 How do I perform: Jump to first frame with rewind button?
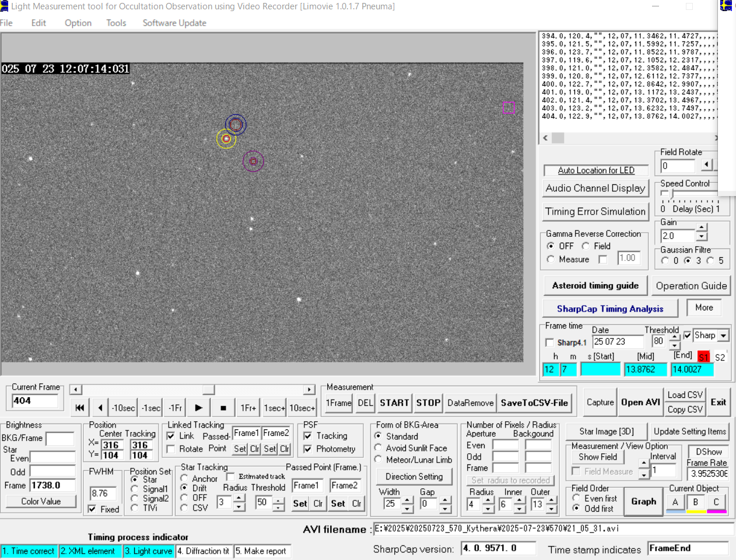(x=80, y=408)
